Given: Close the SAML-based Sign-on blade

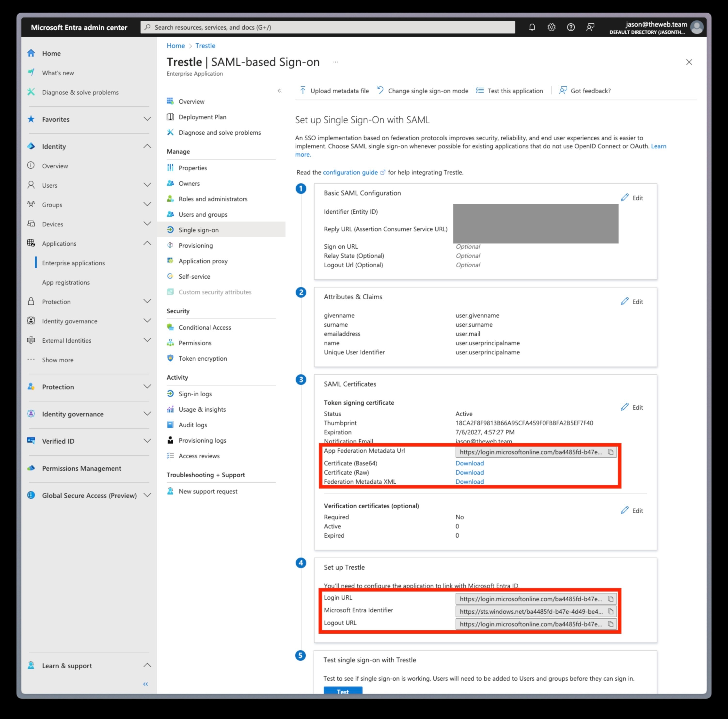Looking at the screenshot, I should coord(689,62).
